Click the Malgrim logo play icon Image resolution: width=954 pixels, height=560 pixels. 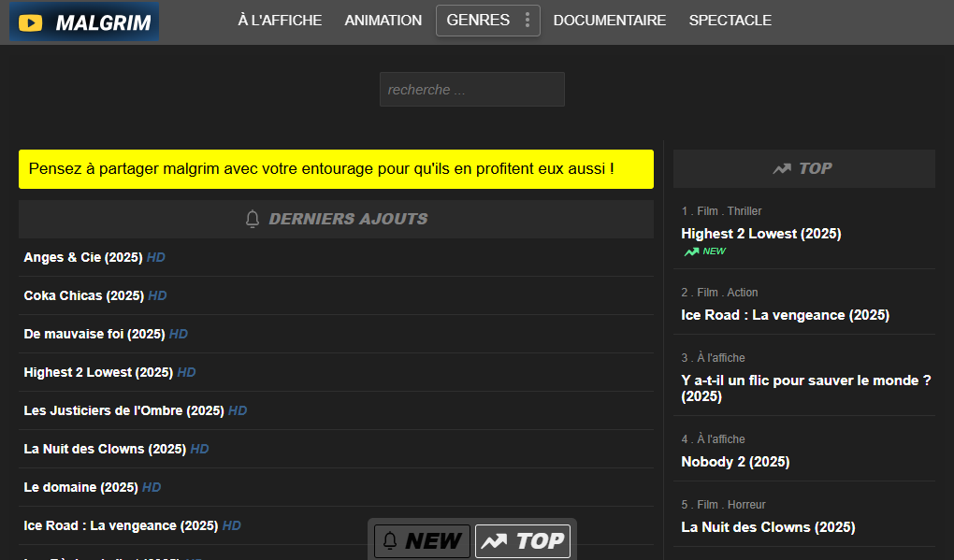click(31, 23)
